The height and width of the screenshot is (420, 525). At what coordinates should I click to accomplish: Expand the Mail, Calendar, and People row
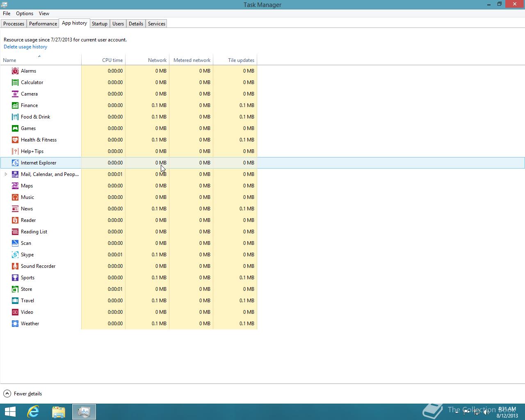(x=6, y=174)
